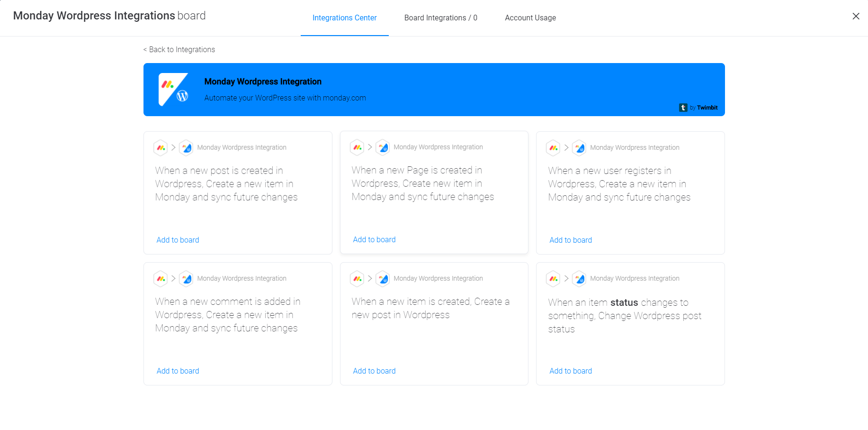Screen dimensions: 868x430
Task: Click 'Monday Wordpress Integration' label on new comment card
Action: tap(242, 278)
